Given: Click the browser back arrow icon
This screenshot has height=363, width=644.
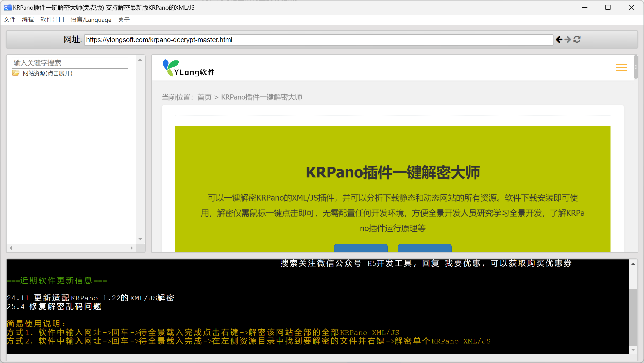Looking at the screenshot, I should pos(559,40).
